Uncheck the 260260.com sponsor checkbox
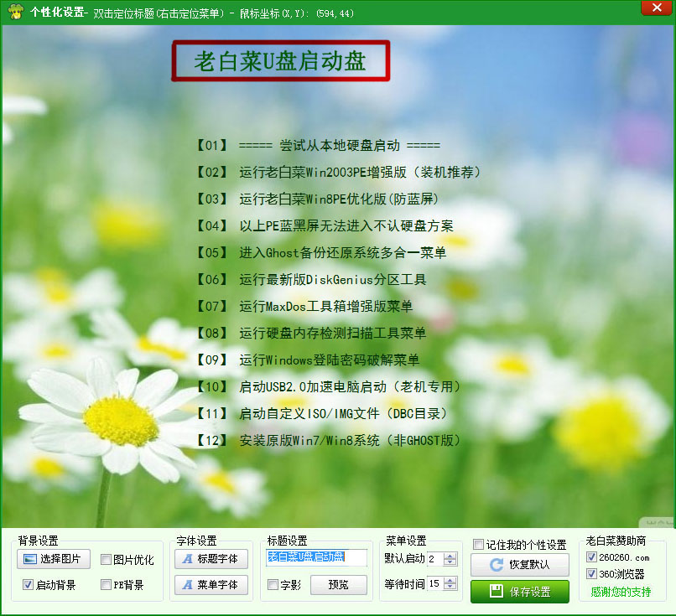Image resolution: width=676 pixels, height=616 pixels. (x=592, y=557)
